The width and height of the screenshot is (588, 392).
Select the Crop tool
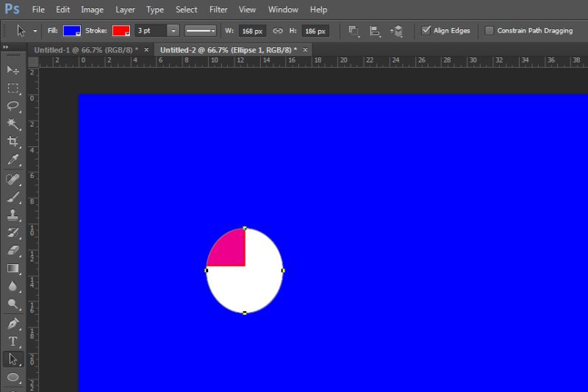(12, 141)
